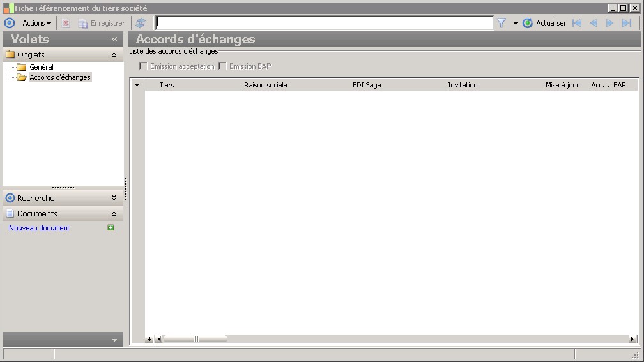Go to next record arrow
This screenshot has width=644, height=362.
tap(610, 23)
